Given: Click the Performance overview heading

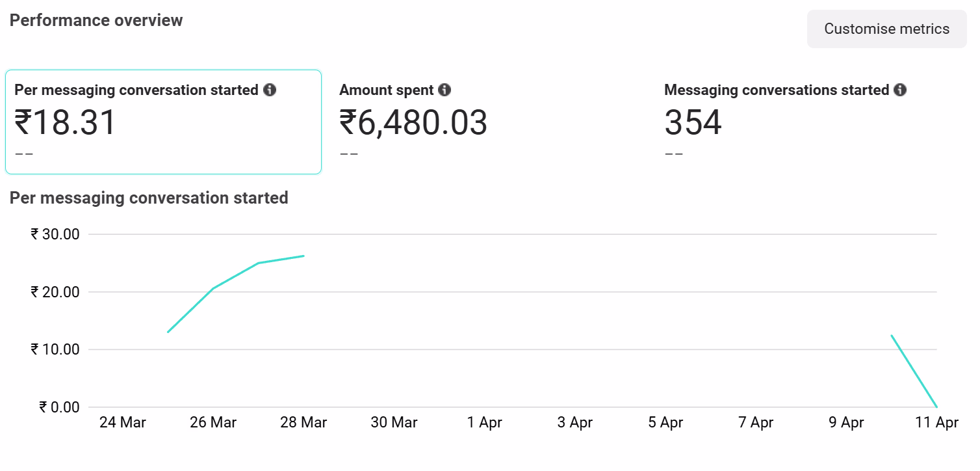Looking at the screenshot, I should click(x=96, y=20).
